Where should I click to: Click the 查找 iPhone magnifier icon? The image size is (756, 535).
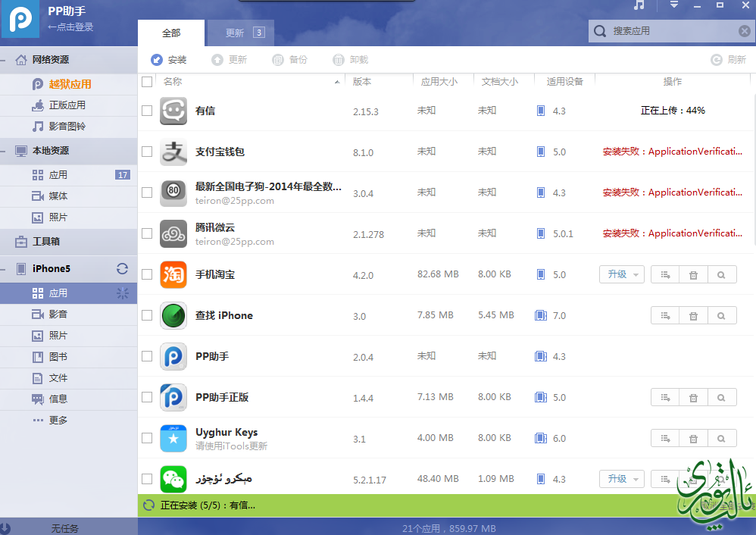click(x=722, y=315)
